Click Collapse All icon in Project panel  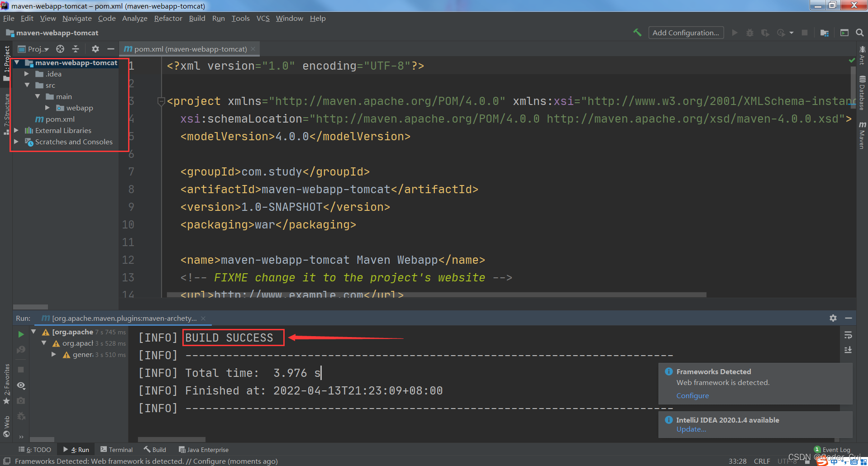[x=76, y=49]
